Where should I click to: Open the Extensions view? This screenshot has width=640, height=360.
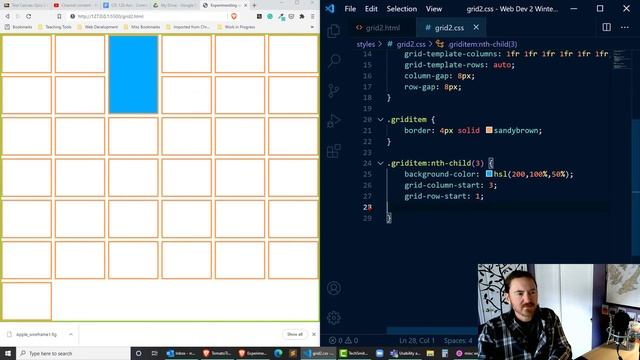coord(334,151)
